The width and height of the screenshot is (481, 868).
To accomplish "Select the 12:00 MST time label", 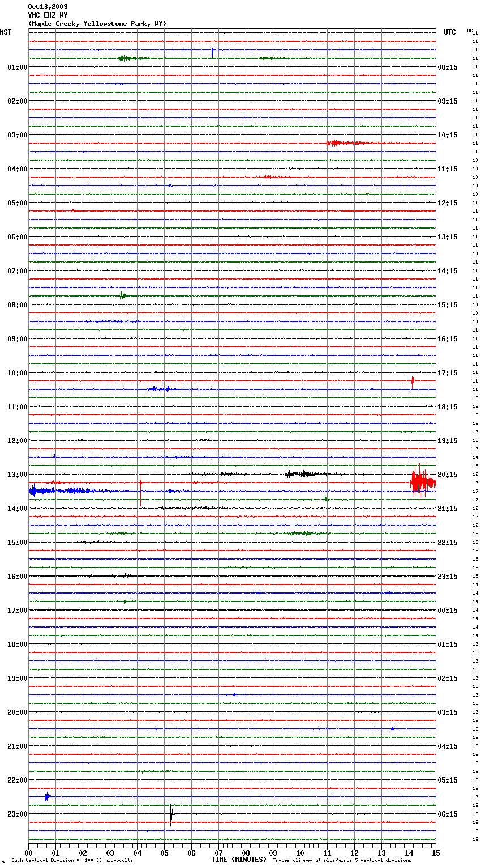I will [18, 441].
